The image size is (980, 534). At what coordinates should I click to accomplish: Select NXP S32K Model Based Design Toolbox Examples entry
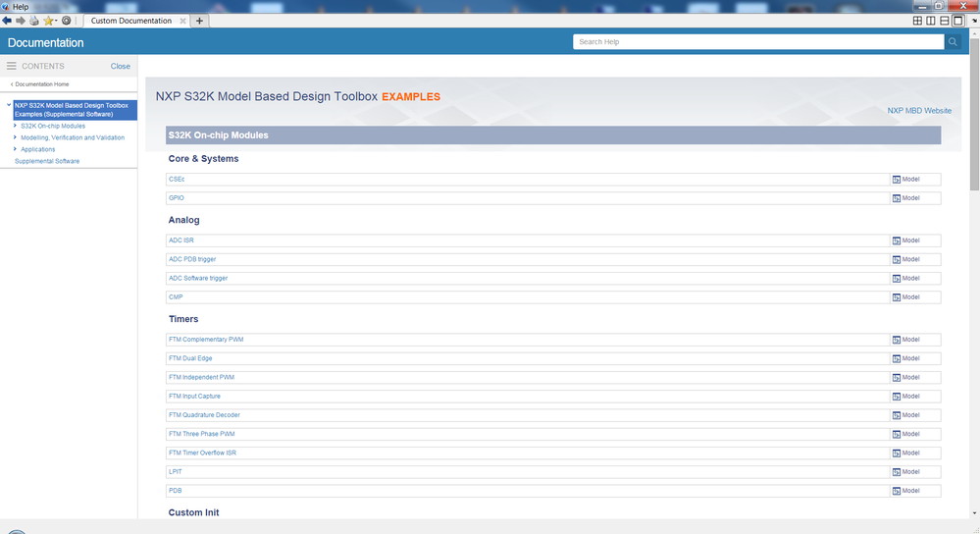pos(75,110)
